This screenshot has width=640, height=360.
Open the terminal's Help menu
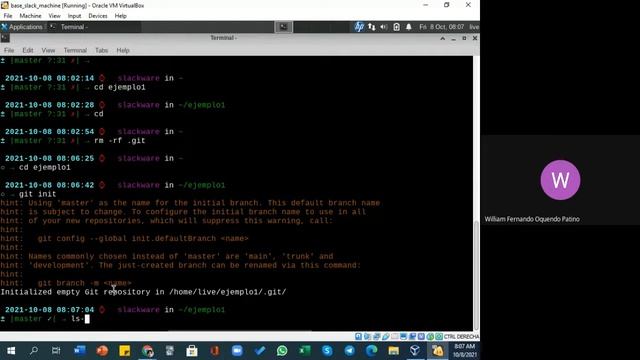coord(123,51)
